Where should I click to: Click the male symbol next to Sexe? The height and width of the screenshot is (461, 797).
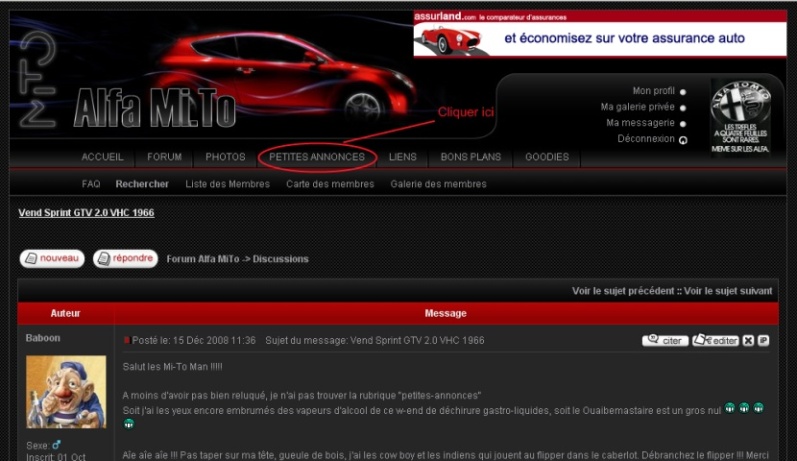[x=56, y=445]
